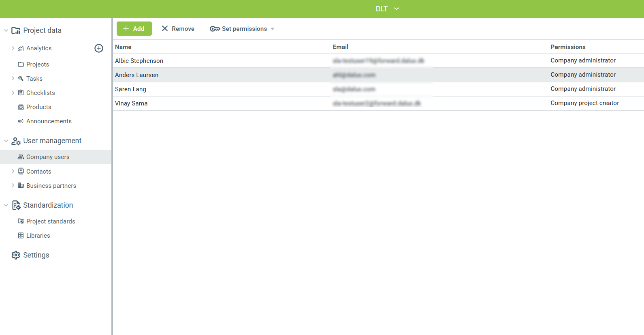Click the key icon for Set permissions
Screen dimensions: 644x335
pos(215,29)
